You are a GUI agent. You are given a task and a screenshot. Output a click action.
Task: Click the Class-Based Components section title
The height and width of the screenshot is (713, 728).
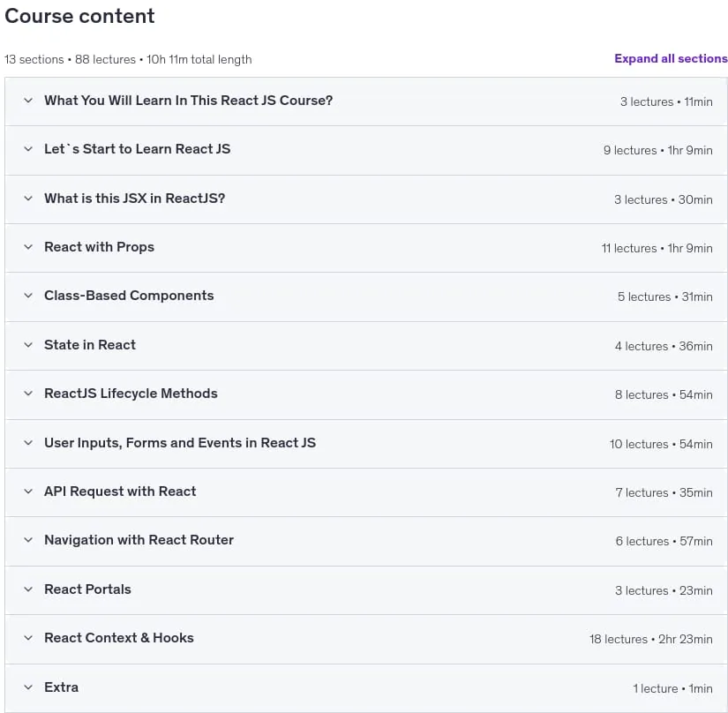pyautogui.click(x=129, y=296)
